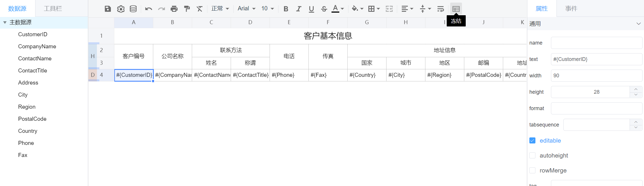Image resolution: width=644 pixels, height=186 pixels.
Task: Click the print icon
Action: click(x=174, y=9)
